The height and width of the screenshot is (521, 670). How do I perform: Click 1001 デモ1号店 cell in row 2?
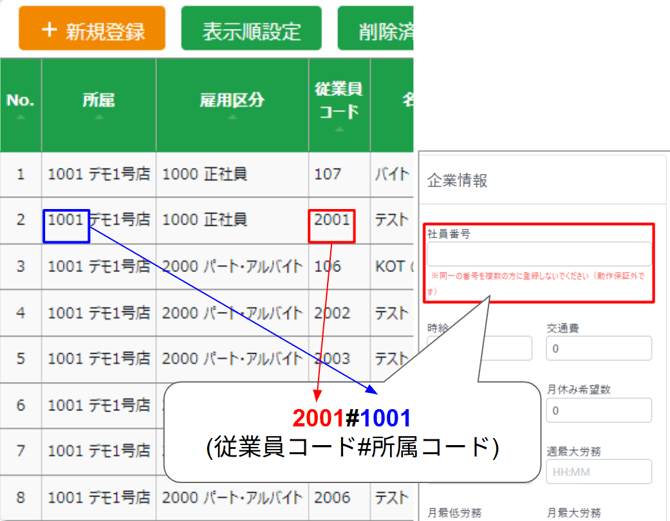pyautogui.click(x=98, y=220)
